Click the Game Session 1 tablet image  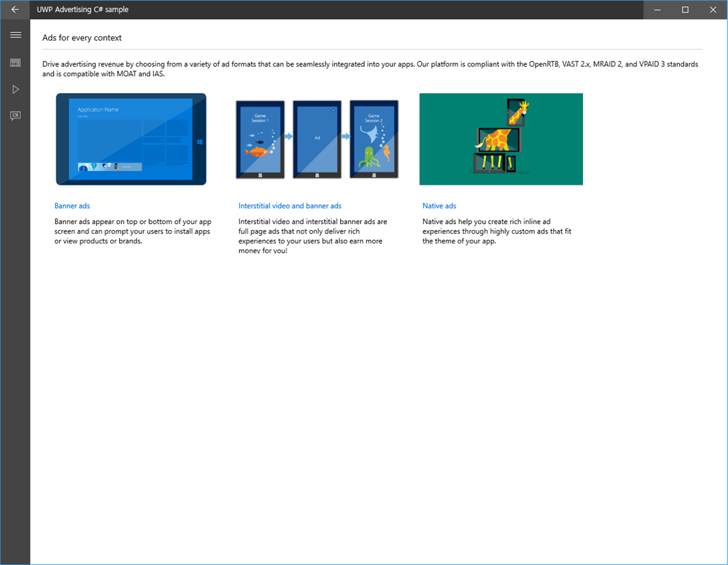click(x=260, y=140)
